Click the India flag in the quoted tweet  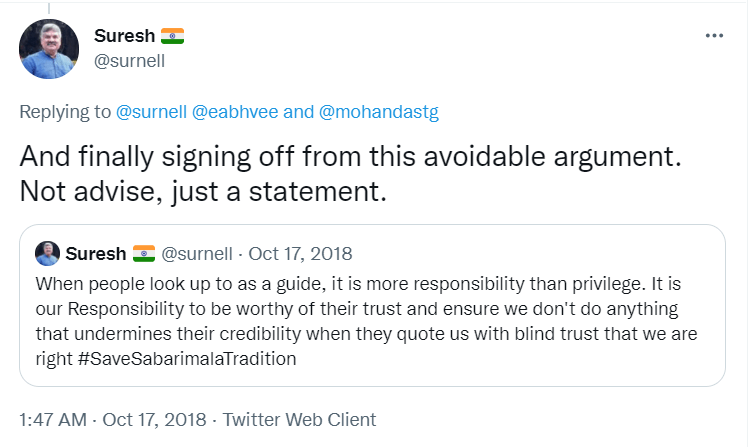point(144,253)
